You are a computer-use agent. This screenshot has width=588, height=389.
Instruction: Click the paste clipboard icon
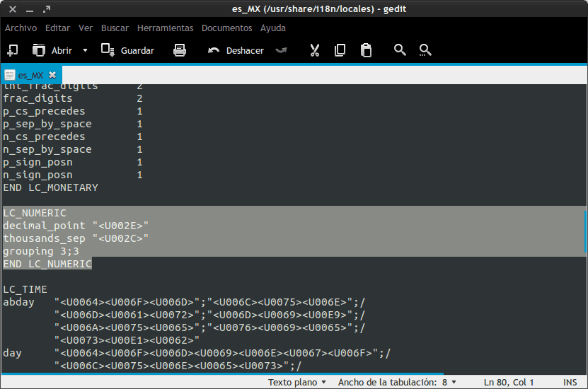pos(366,50)
